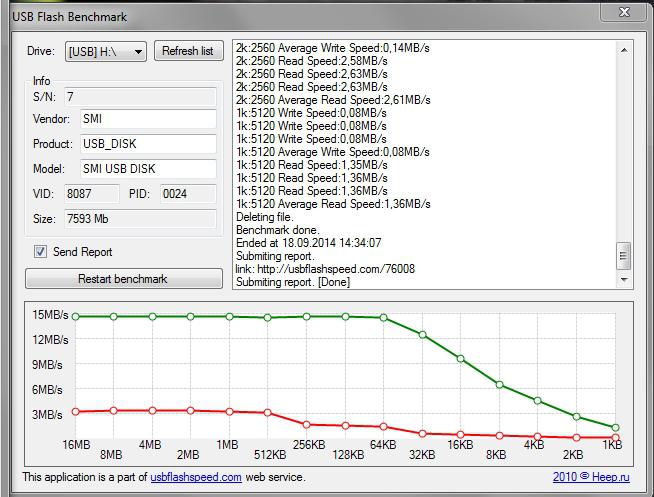Click the log line 'Benchmark done.'
The image size is (654, 497).
[278, 230]
